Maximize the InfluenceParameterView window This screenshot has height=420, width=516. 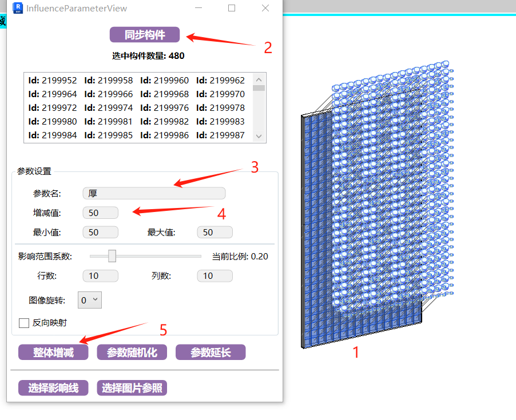point(232,8)
